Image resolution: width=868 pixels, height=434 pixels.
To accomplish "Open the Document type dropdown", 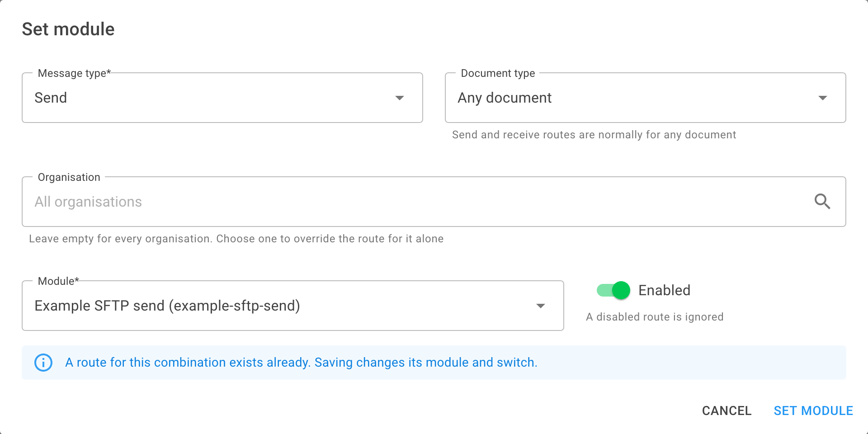I will tap(645, 98).
